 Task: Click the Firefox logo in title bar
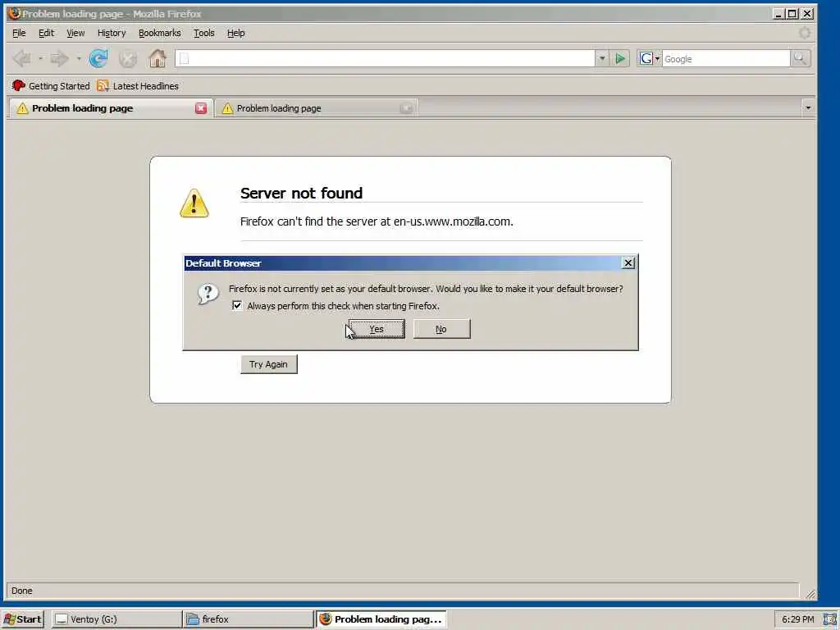(x=14, y=13)
